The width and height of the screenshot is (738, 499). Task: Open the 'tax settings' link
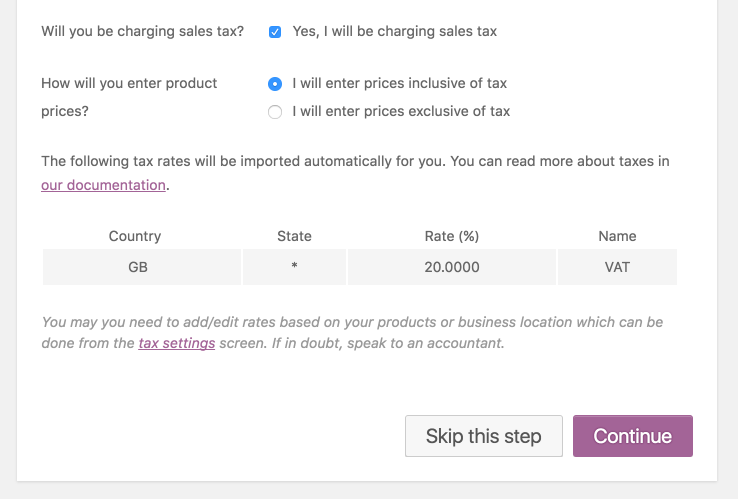pos(177,343)
